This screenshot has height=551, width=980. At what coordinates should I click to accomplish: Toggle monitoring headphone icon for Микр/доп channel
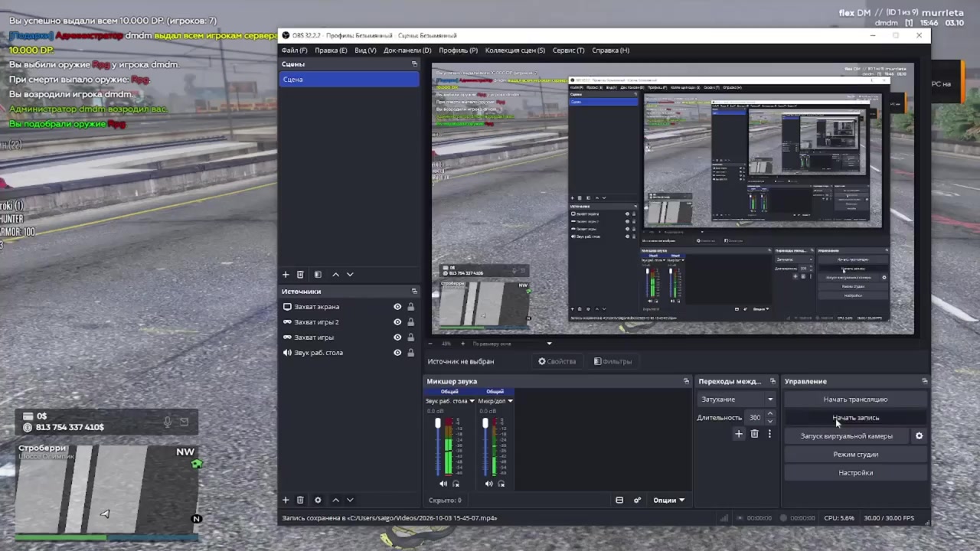point(501,484)
